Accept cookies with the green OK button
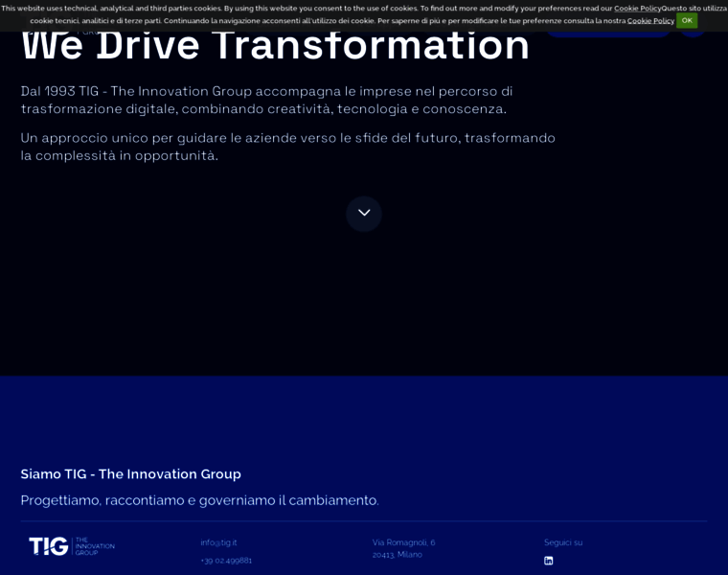Screen dimensions: 728x575 click(687, 20)
